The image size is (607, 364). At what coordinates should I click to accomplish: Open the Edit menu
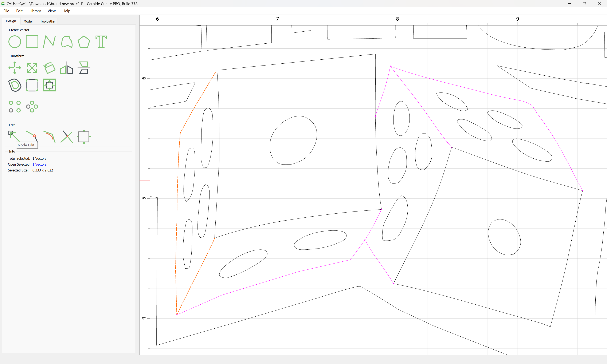point(19,11)
